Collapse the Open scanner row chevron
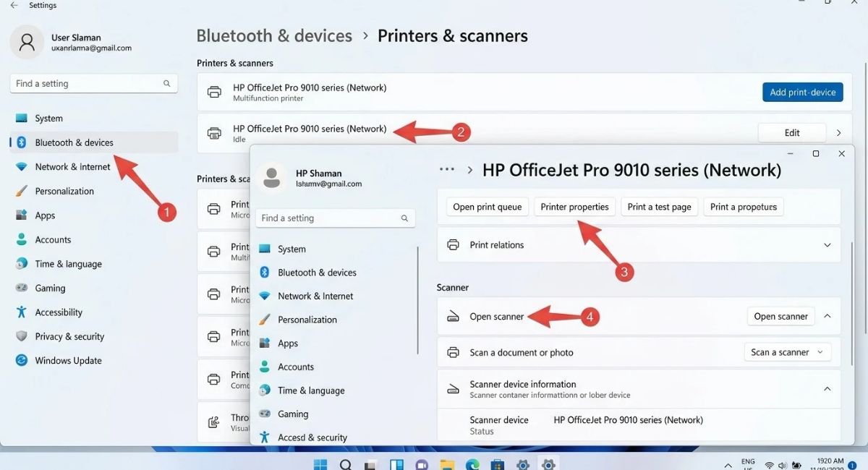The width and height of the screenshot is (868, 470). click(x=827, y=317)
